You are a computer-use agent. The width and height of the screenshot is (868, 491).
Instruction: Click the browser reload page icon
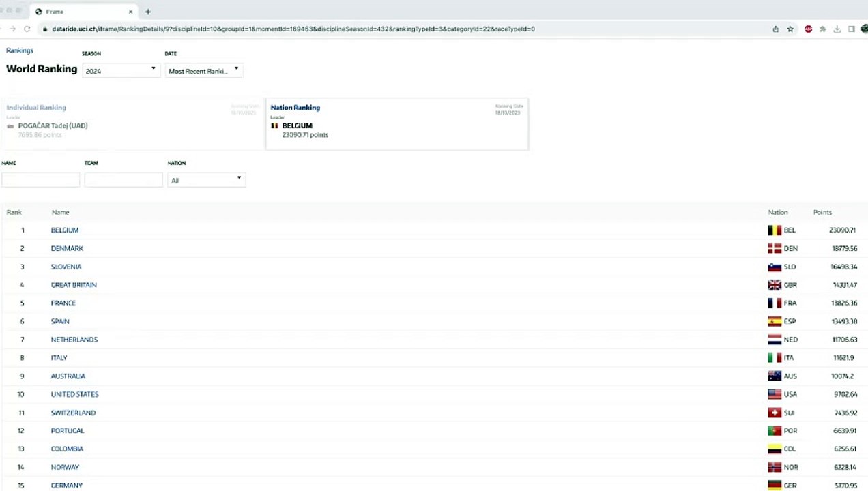click(x=27, y=29)
